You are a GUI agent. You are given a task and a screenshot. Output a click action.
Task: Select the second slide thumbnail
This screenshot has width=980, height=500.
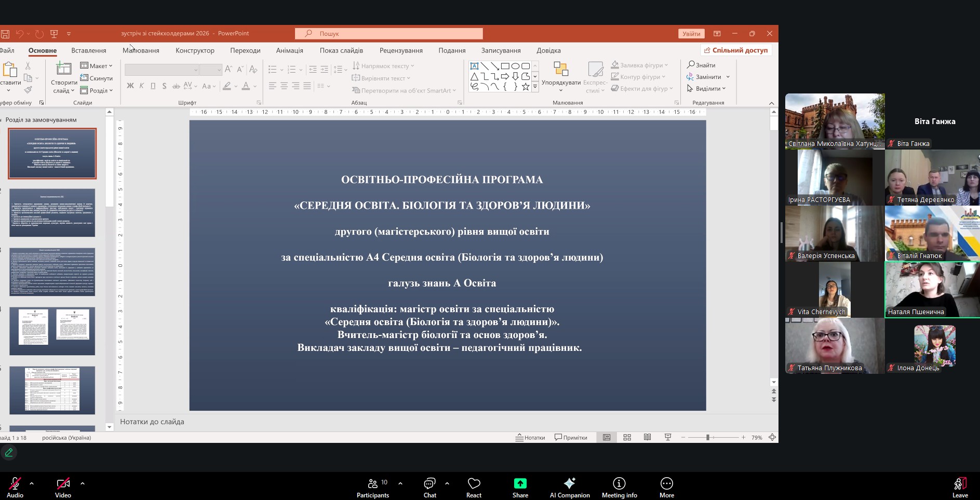52,213
